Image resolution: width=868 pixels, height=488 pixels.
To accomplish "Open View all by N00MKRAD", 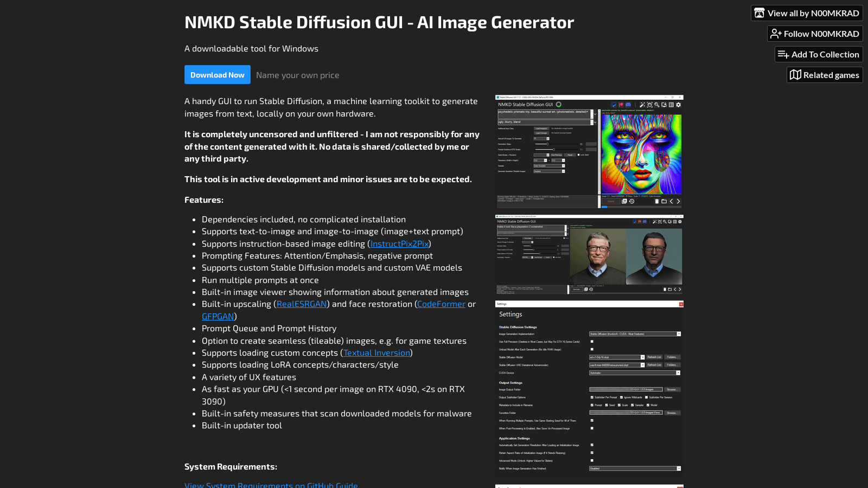I will tap(807, 13).
